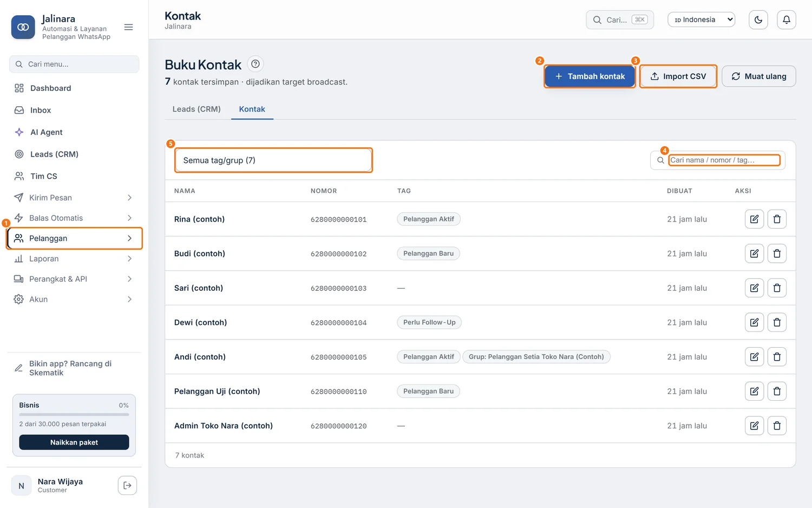The width and height of the screenshot is (812, 508).
Task: Edit contact Budi (contoh)
Action: (754, 253)
